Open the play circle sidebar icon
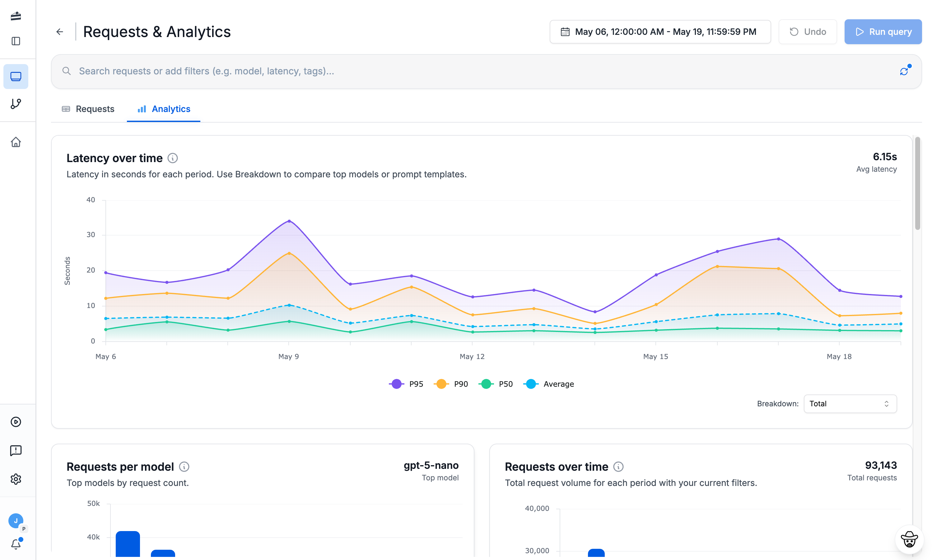Viewport: 932px width, 560px height. tap(16, 422)
